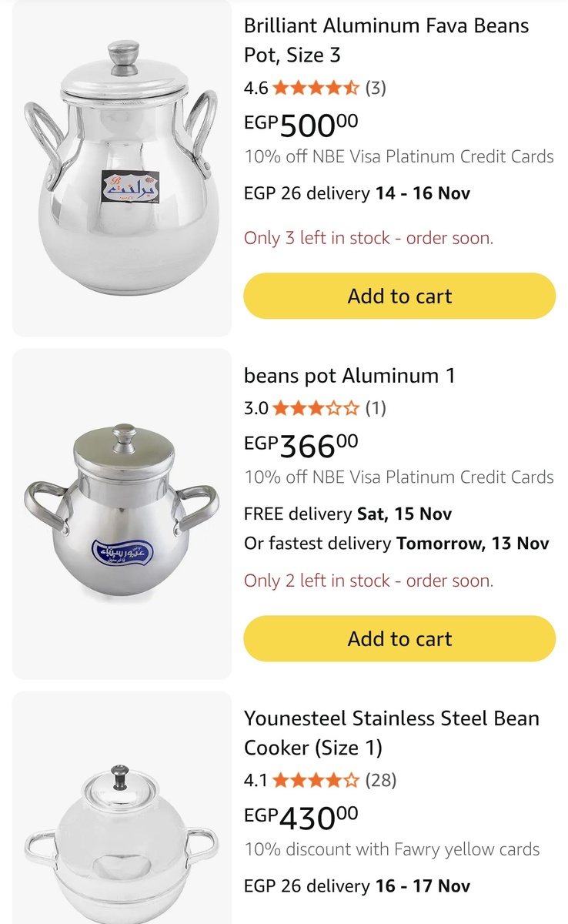Open the (3) review count link

pyautogui.click(x=375, y=88)
